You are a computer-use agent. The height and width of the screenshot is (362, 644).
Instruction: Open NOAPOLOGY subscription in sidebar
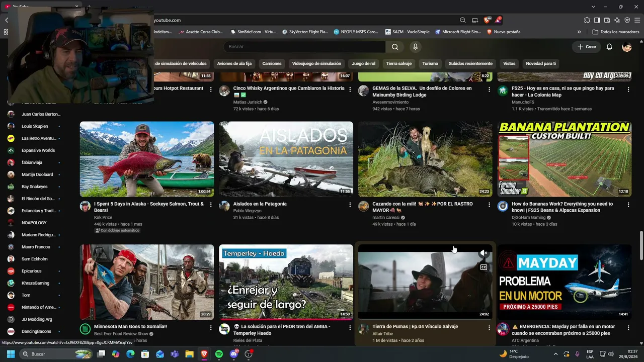(34, 223)
